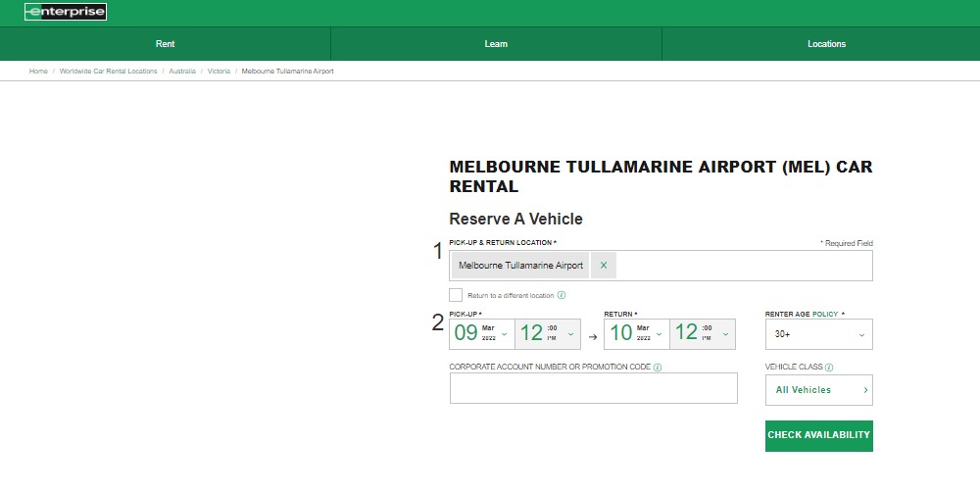Screen dimensions: 980x493
Task: Open pick-up date 09 Mar dropdown
Action: (x=482, y=334)
